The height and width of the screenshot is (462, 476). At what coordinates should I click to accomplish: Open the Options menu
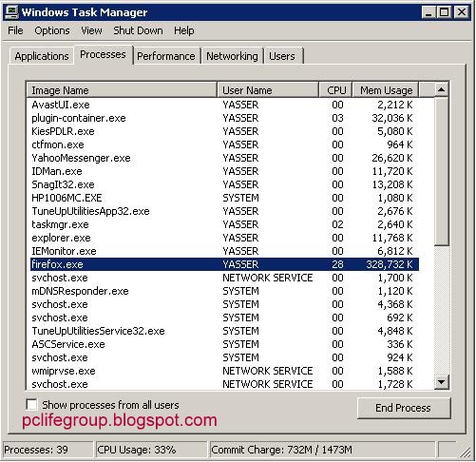coord(52,30)
